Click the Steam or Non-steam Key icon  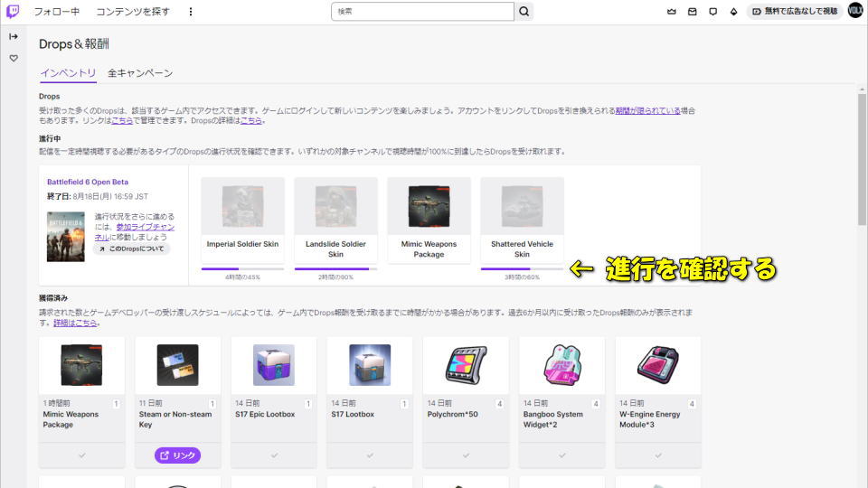178,365
